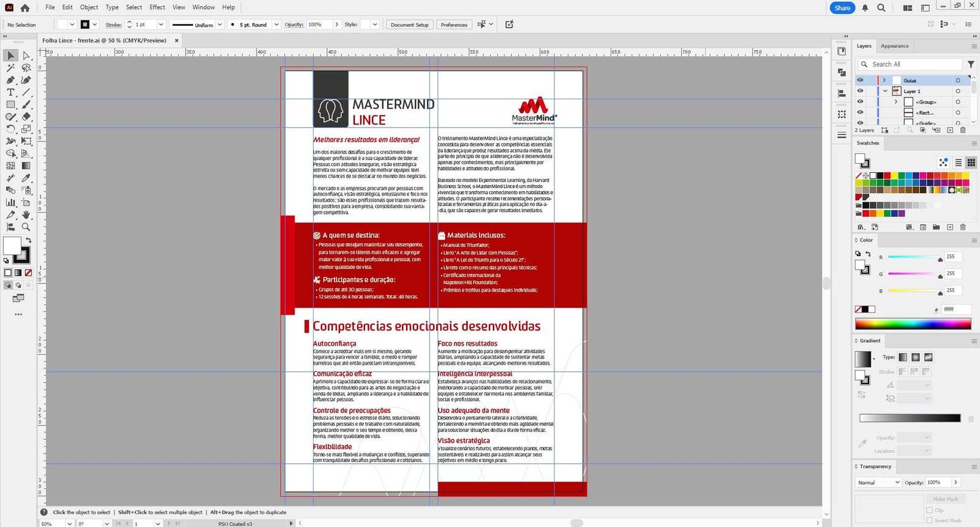Select the Zoom tool
This screenshot has width=980, height=527.
(26, 227)
